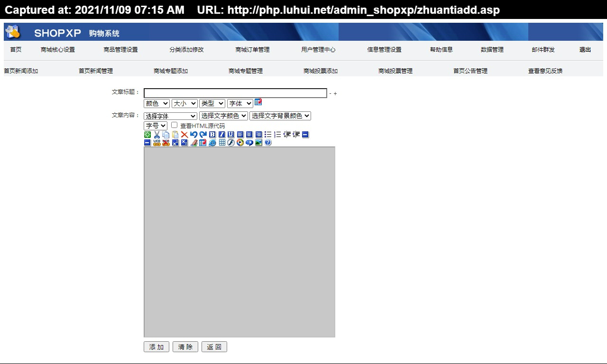Focus the 文章标题 text input
This screenshot has width=607, height=364.
pos(235,93)
